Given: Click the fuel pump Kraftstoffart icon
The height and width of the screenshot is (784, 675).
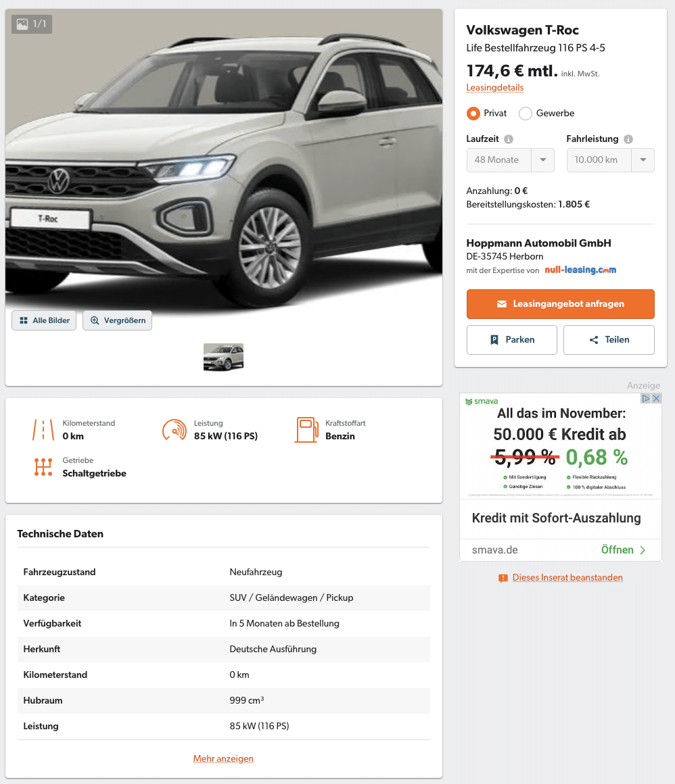Looking at the screenshot, I should (306, 429).
